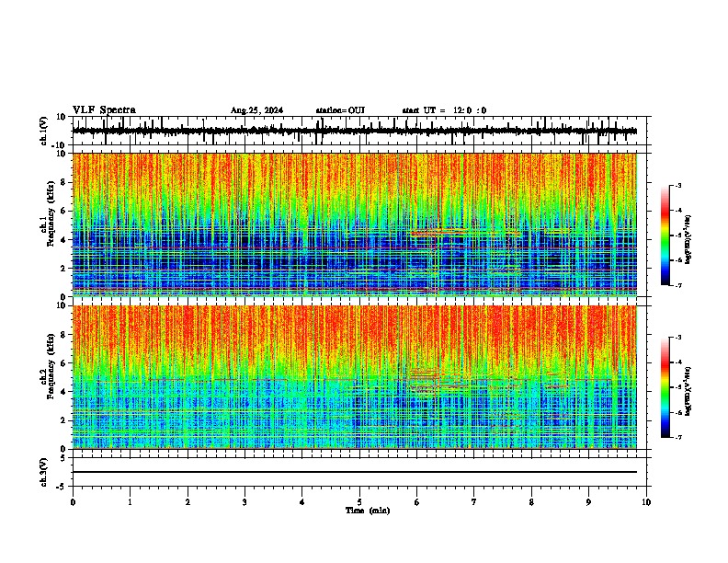728x563 pixels.
Task: Click the "-7" label on ch.2 color scale
Action: coord(677,438)
